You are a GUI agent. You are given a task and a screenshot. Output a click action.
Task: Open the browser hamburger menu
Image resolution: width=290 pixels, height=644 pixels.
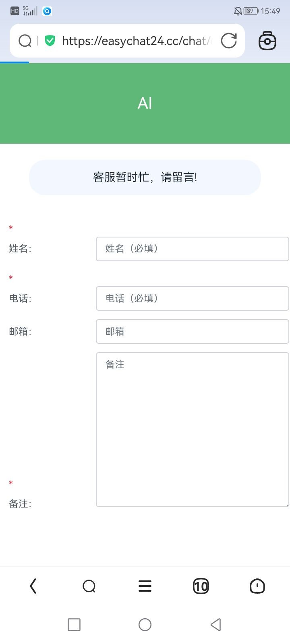tap(145, 586)
